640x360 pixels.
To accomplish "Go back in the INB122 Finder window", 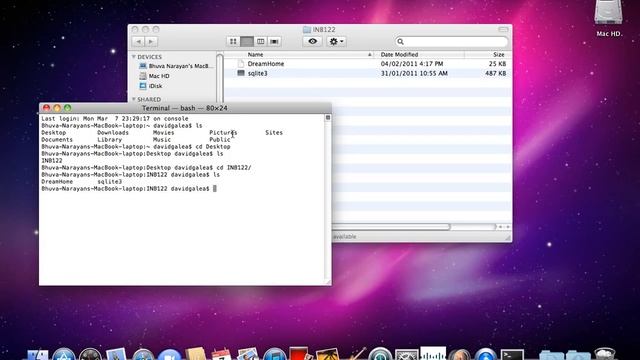I will pyautogui.click(x=139, y=41).
